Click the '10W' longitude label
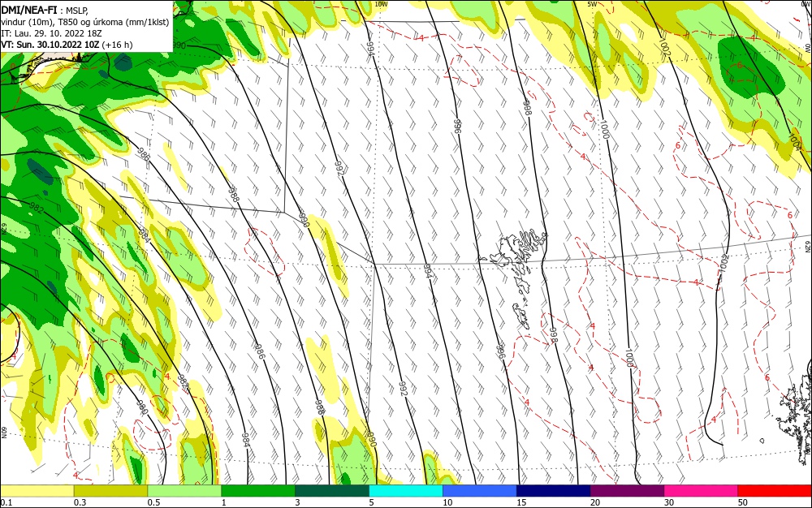Viewport: 812px width, 508px height. click(381, 4)
